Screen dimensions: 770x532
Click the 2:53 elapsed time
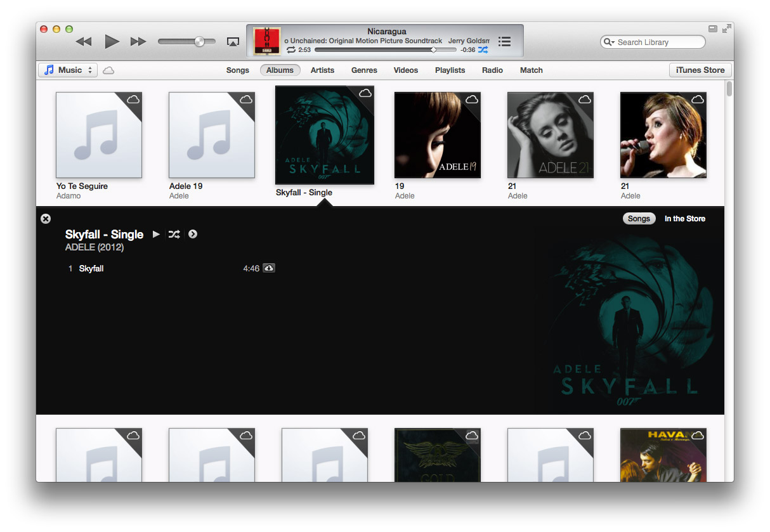(304, 50)
